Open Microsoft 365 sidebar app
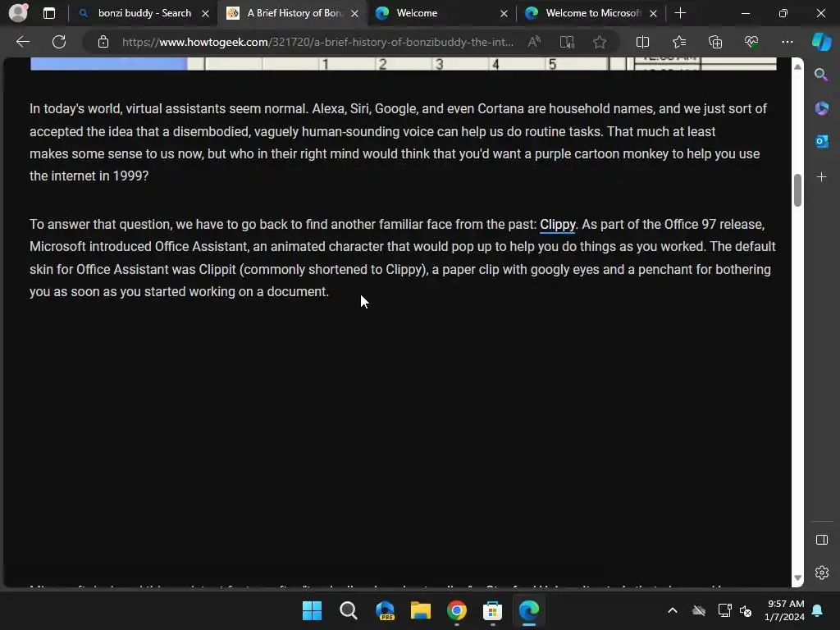The height and width of the screenshot is (630, 840). coord(821,108)
